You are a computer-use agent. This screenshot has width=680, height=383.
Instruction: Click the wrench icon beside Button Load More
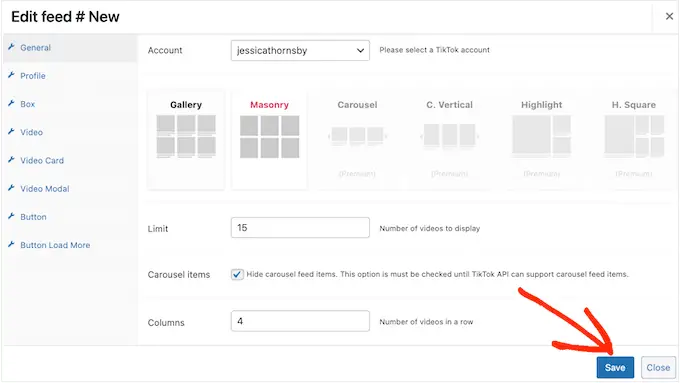tap(11, 244)
